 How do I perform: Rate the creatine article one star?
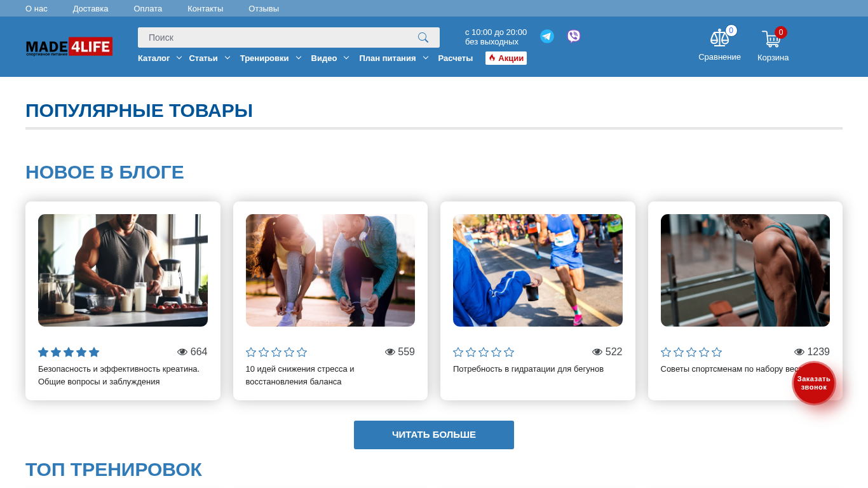point(43,352)
